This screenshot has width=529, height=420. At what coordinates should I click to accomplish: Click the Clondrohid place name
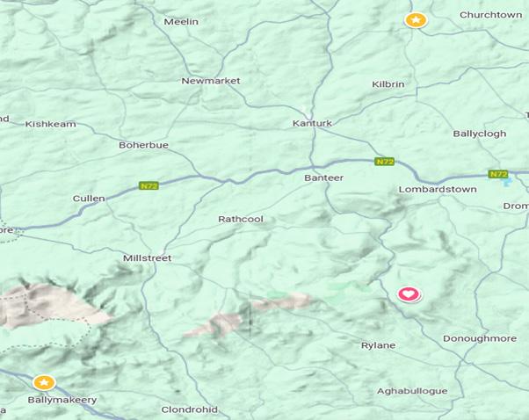point(189,409)
